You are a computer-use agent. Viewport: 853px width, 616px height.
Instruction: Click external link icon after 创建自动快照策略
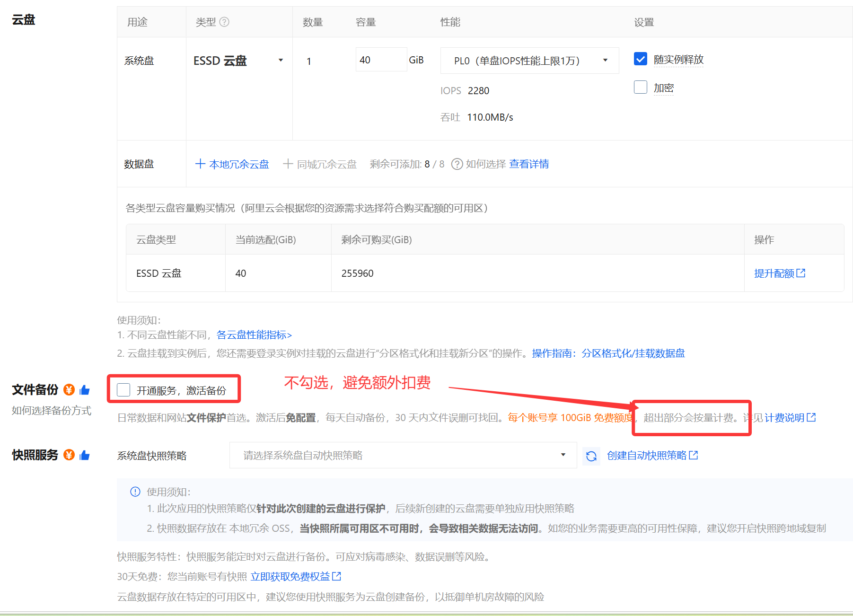click(694, 455)
